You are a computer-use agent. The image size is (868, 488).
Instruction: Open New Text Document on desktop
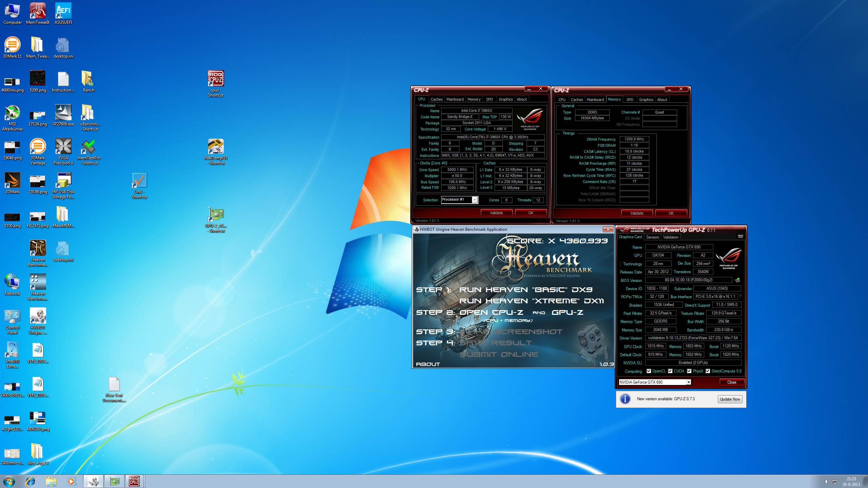(114, 389)
